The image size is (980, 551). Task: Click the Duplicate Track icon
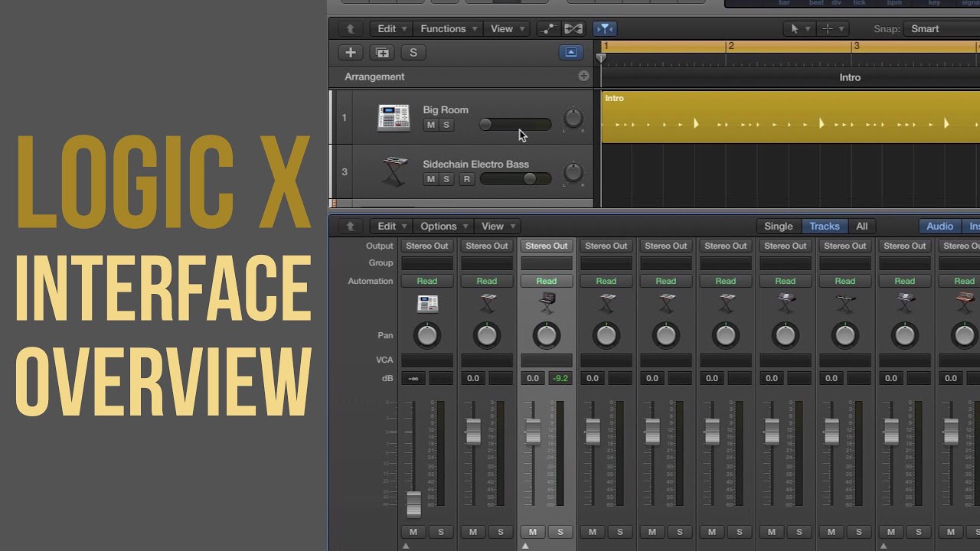click(x=382, y=53)
